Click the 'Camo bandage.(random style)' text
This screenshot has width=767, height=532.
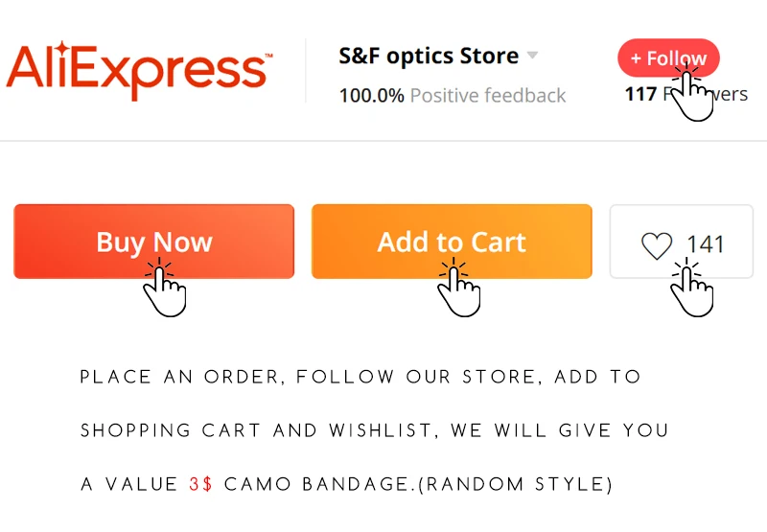point(418,484)
